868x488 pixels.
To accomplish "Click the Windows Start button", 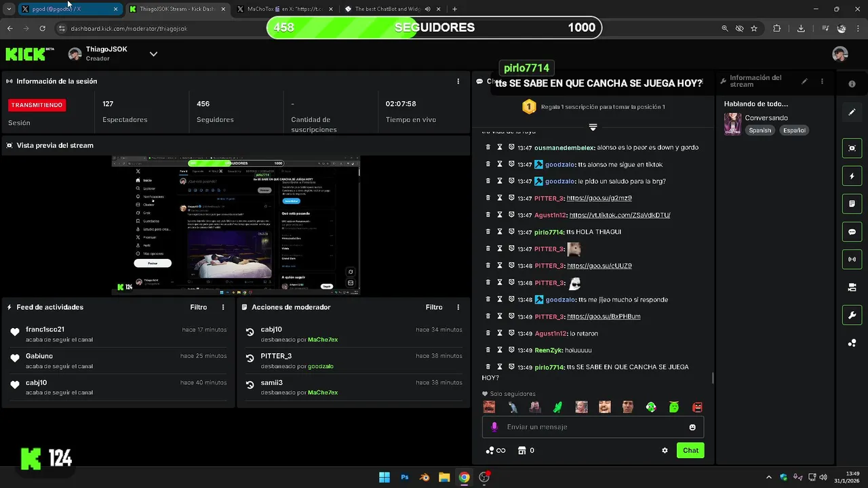I will pos(384,477).
